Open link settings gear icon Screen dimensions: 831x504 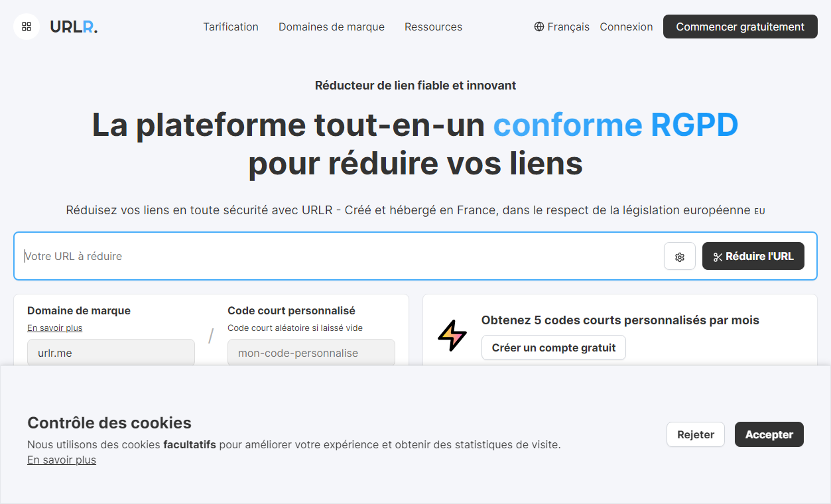pos(679,257)
